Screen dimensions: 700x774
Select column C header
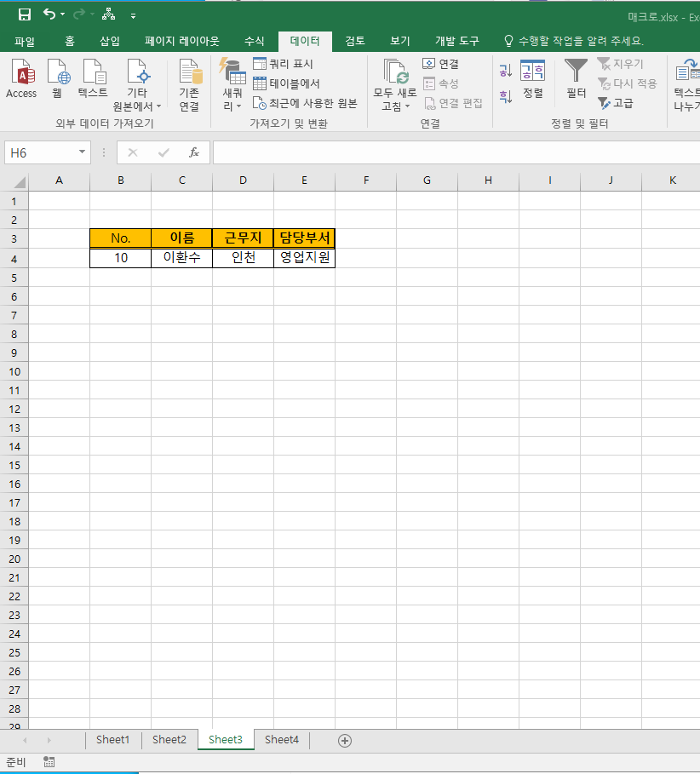(x=181, y=181)
